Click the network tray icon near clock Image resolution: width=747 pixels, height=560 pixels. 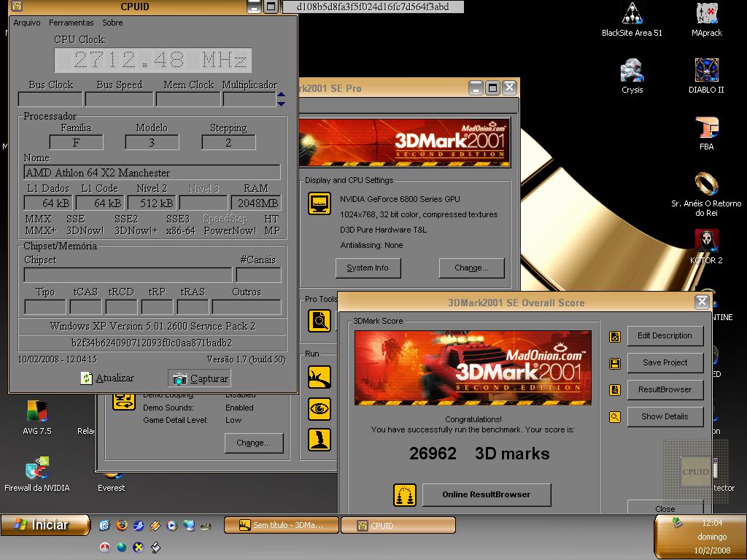[x=676, y=523]
